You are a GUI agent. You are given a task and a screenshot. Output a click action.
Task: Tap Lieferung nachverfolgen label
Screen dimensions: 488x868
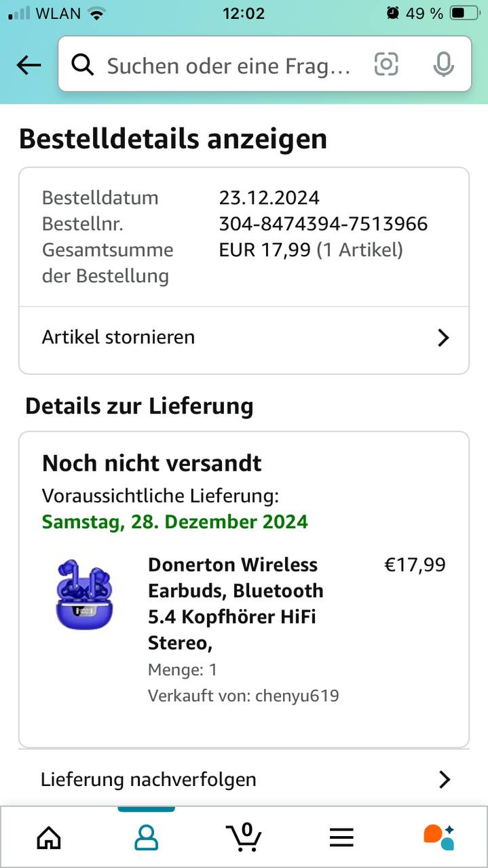(x=149, y=780)
